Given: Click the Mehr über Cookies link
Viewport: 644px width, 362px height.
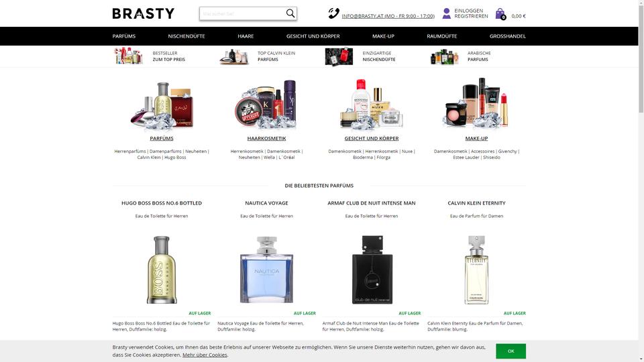Looking at the screenshot, I should tap(205, 355).
